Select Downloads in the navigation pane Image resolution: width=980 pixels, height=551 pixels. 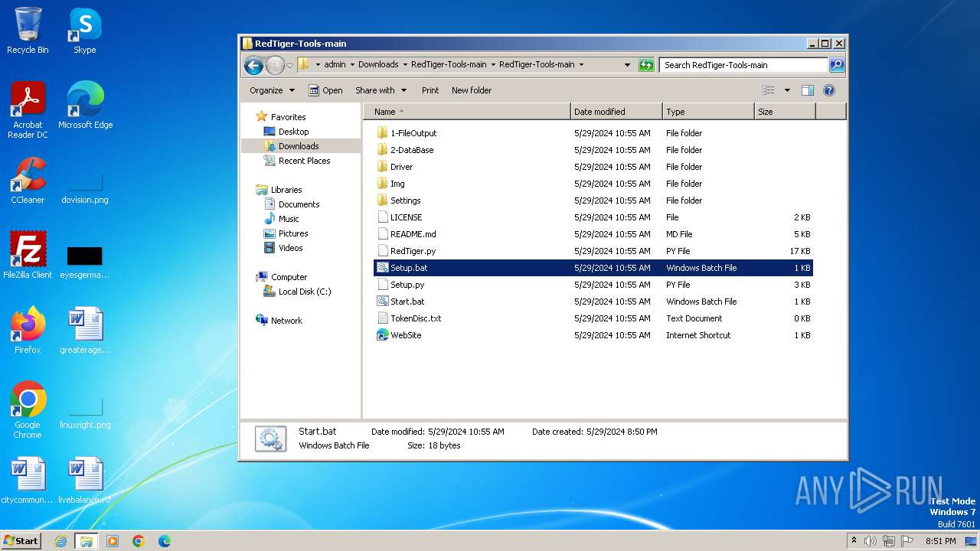point(299,146)
